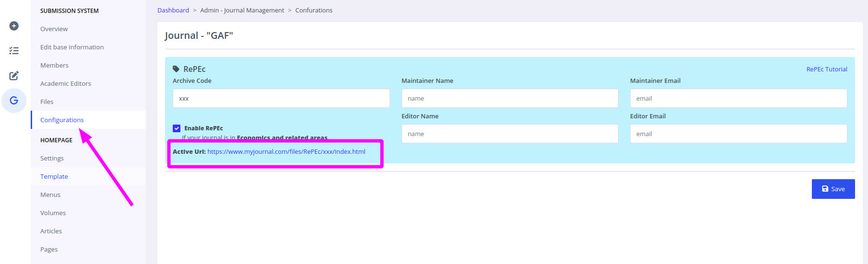Open the RePEc Tutorial link

pyautogui.click(x=826, y=69)
